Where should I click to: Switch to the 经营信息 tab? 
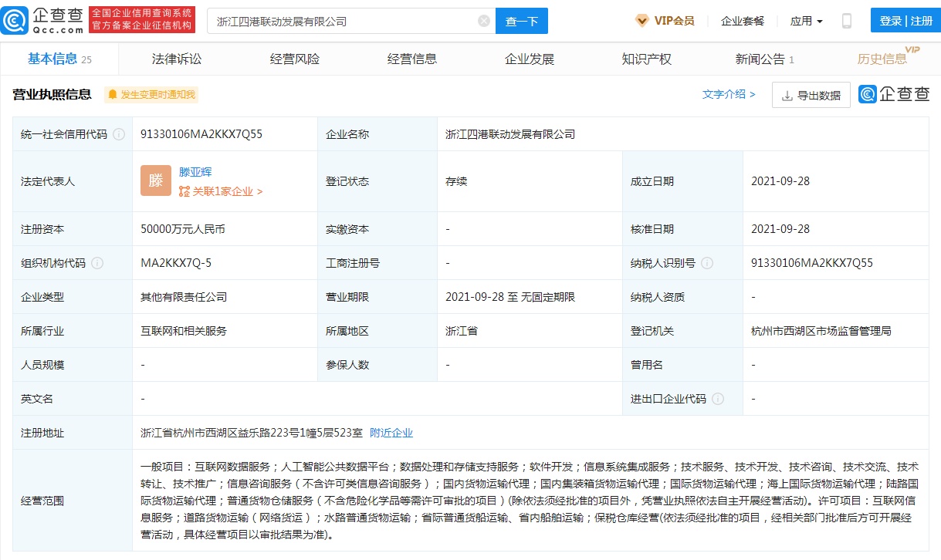tap(411, 59)
